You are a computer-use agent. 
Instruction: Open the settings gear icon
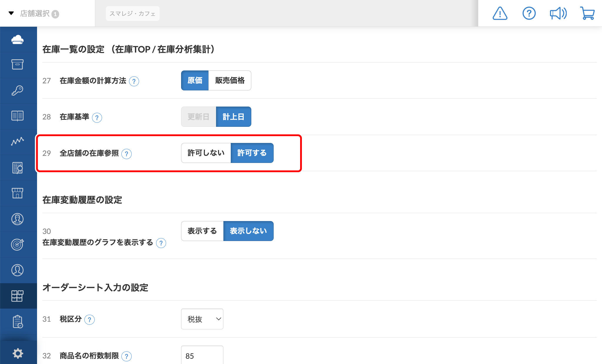coord(18,353)
